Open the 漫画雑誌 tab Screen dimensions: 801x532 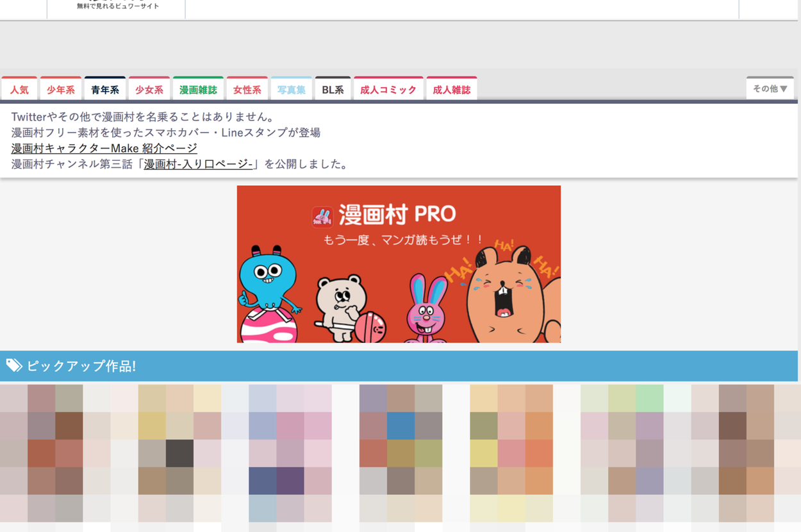click(x=198, y=90)
